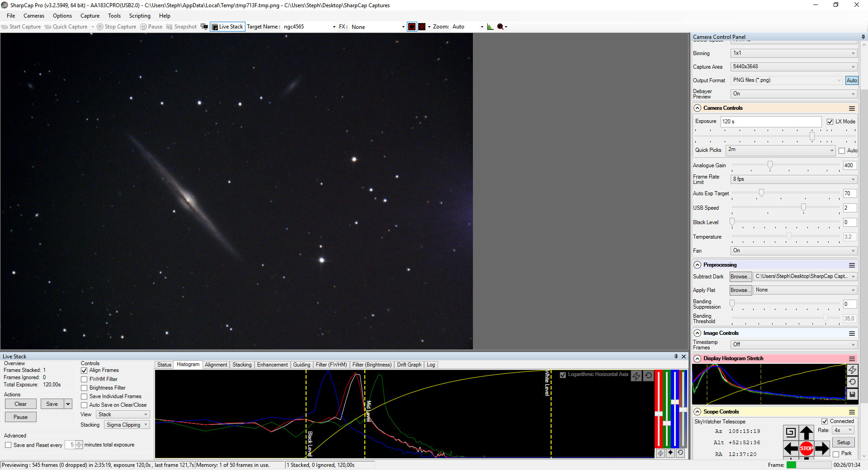
Task: Open the Binning dropdown
Action: pyautogui.click(x=793, y=53)
